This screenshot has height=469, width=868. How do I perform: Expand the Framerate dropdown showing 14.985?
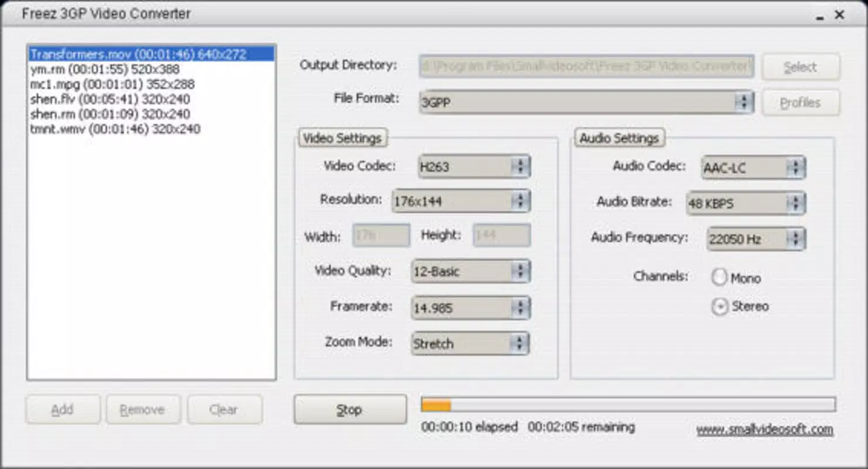pos(471,308)
